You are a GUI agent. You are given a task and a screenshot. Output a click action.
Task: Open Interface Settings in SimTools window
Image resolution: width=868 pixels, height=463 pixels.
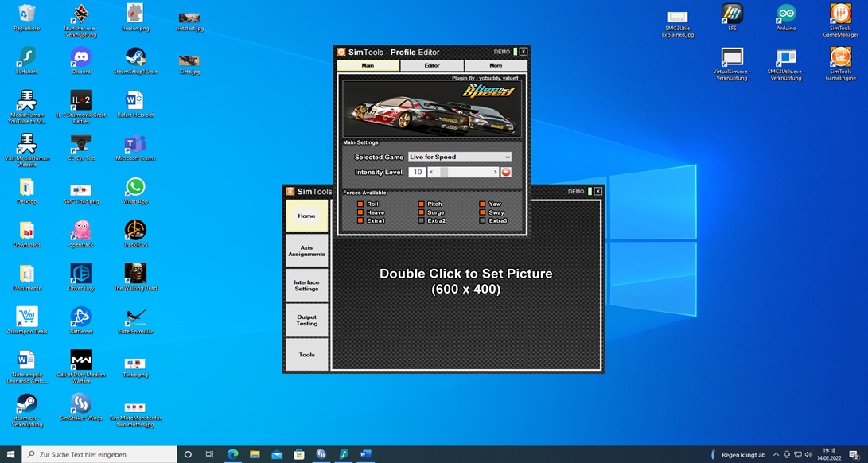tap(306, 286)
